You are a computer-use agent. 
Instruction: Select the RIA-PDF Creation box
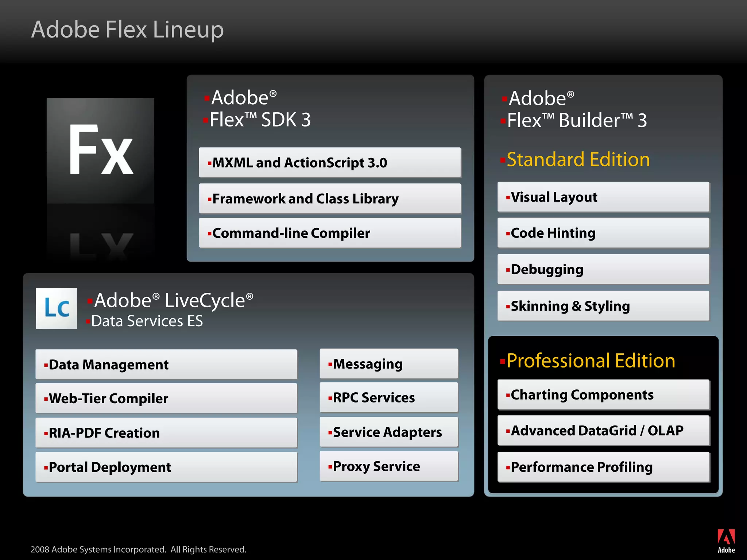tap(166, 433)
